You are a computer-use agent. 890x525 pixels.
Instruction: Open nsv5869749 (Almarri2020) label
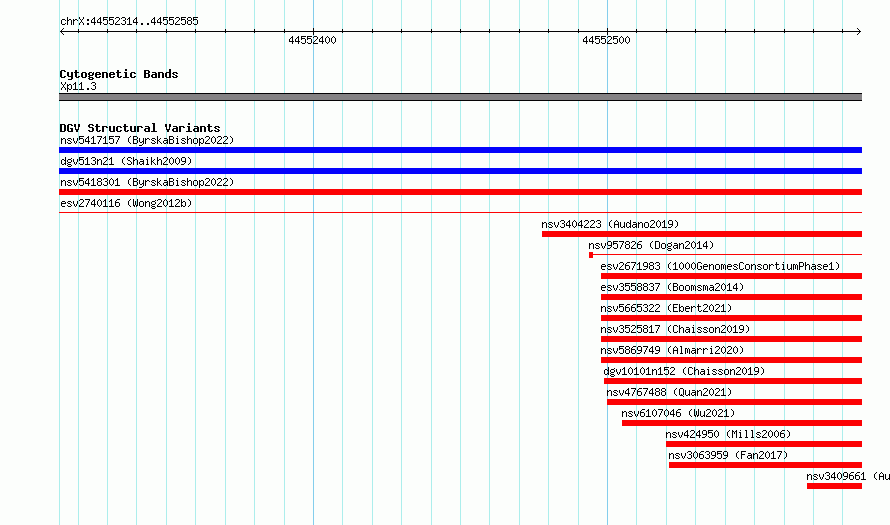pyautogui.click(x=672, y=350)
